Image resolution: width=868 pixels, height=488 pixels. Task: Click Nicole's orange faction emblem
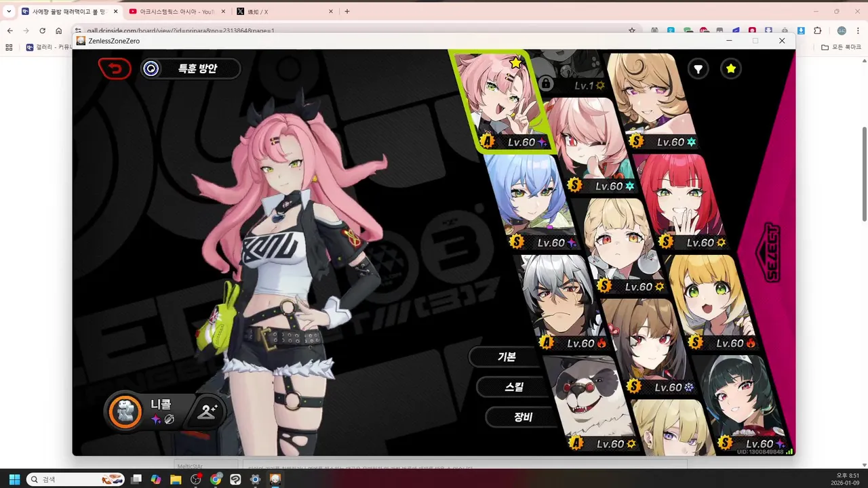pos(125,411)
